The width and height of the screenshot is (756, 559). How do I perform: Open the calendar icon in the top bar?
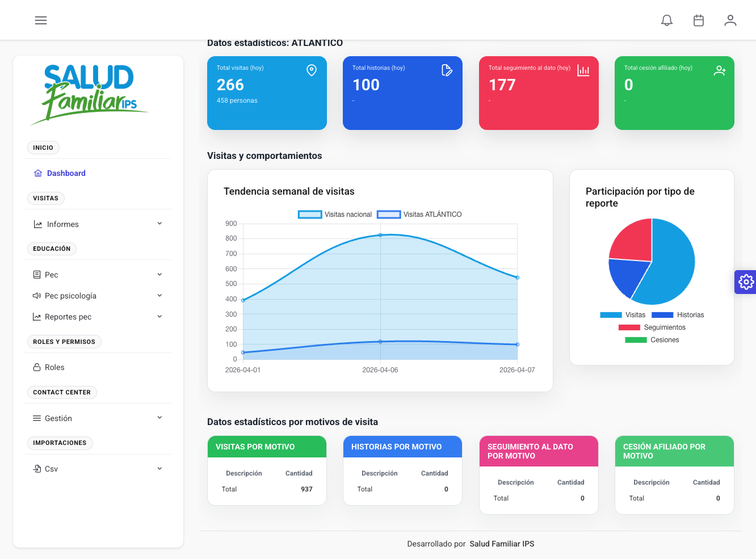[x=699, y=20]
